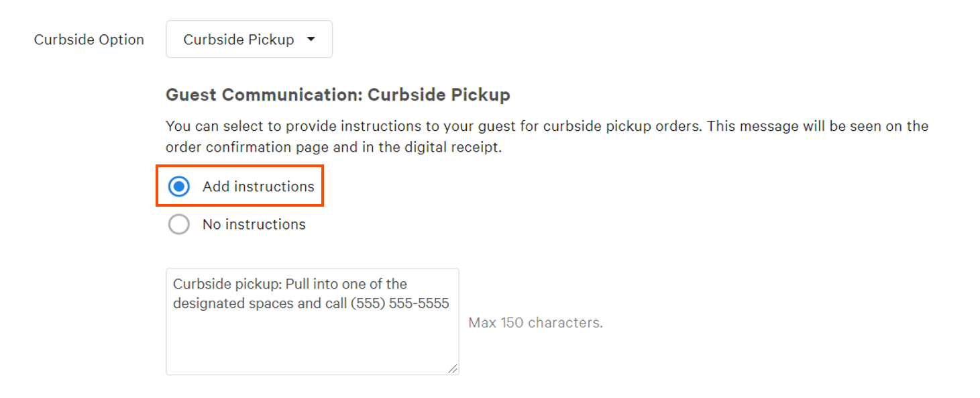Viewport: 980px width, 398px height.
Task: Click the blue filled Add instructions indicator
Action: [x=178, y=186]
